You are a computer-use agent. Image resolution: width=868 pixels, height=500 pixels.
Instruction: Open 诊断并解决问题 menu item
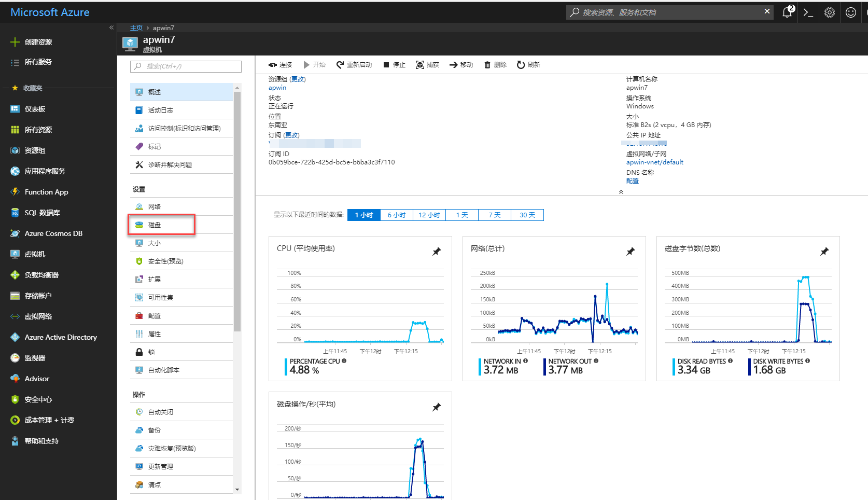coord(181,164)
